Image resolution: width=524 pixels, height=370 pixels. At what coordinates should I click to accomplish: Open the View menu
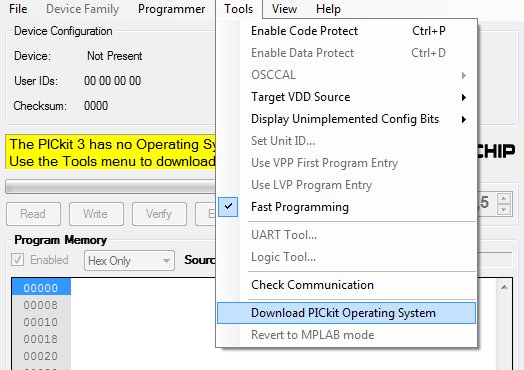coord(284,9)
